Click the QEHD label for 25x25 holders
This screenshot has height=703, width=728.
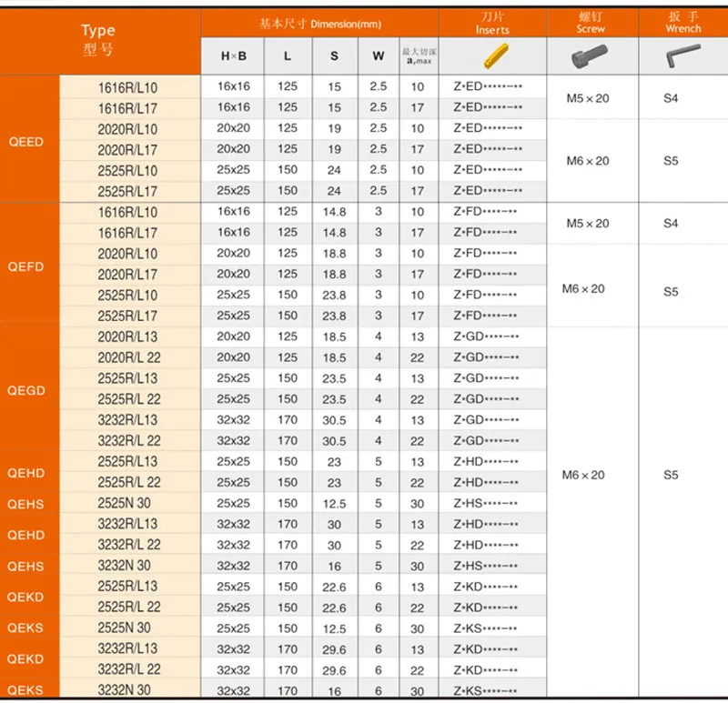[x=26, y=473]
